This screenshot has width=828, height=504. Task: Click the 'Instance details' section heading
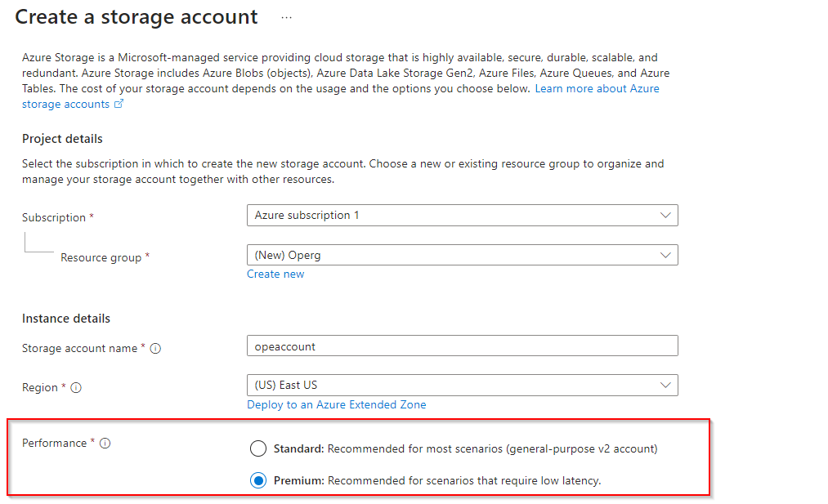(x=66, y=319)
